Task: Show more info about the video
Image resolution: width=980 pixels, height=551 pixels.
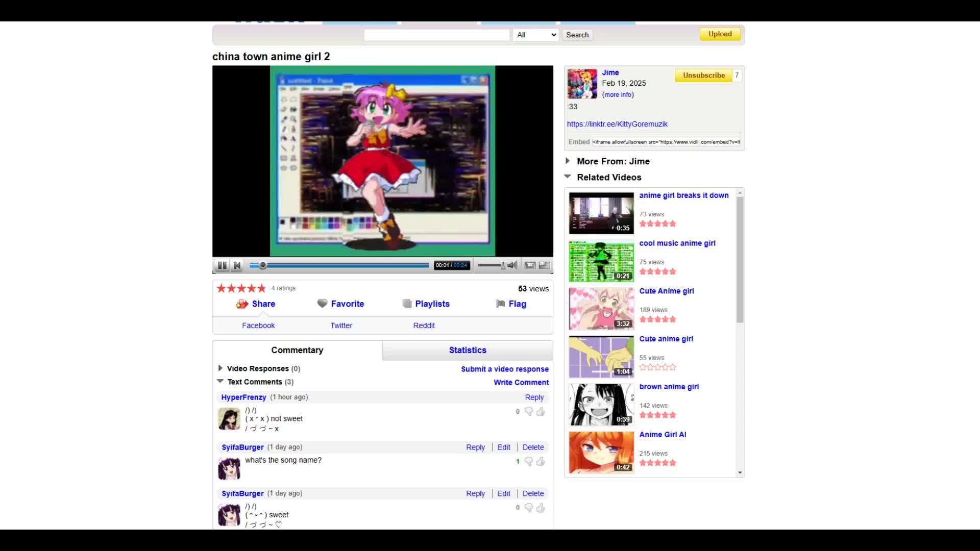Action: 618,95
